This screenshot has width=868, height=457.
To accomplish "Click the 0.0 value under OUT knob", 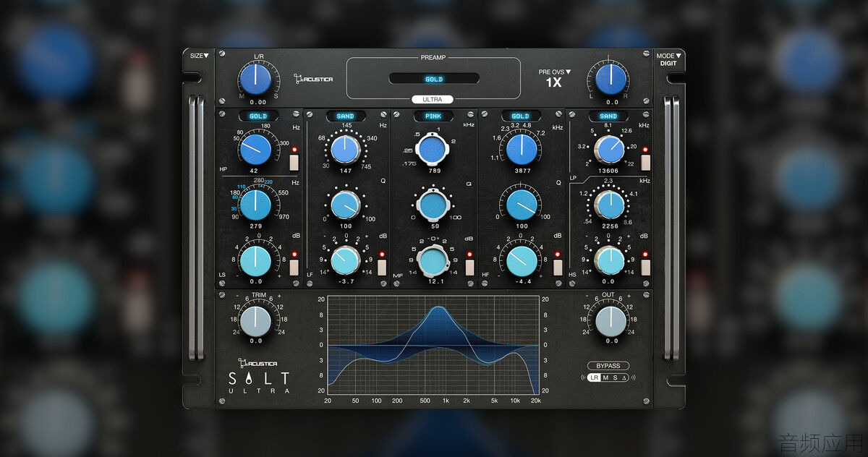I will point(611,341).
